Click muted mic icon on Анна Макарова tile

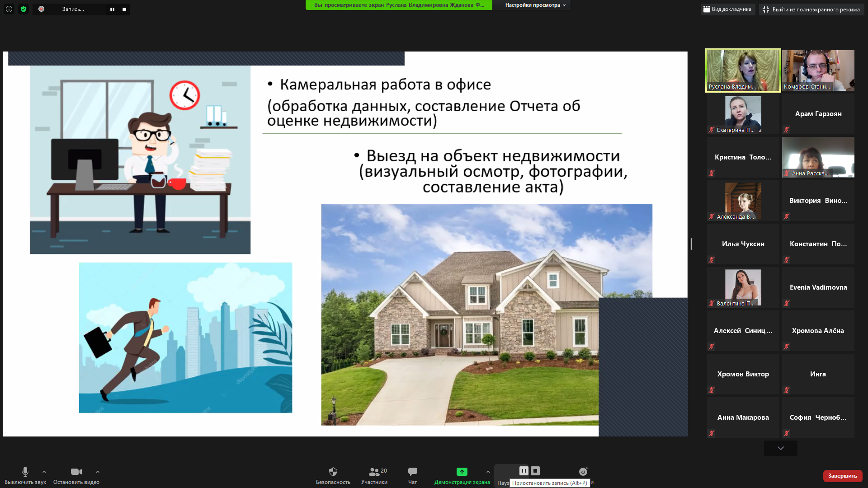pos(712,433)
